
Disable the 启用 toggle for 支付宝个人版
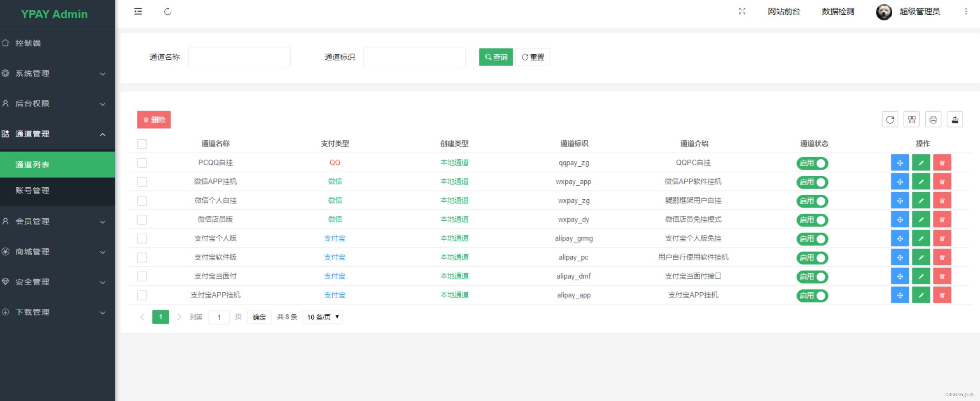(x=812, y=239)
